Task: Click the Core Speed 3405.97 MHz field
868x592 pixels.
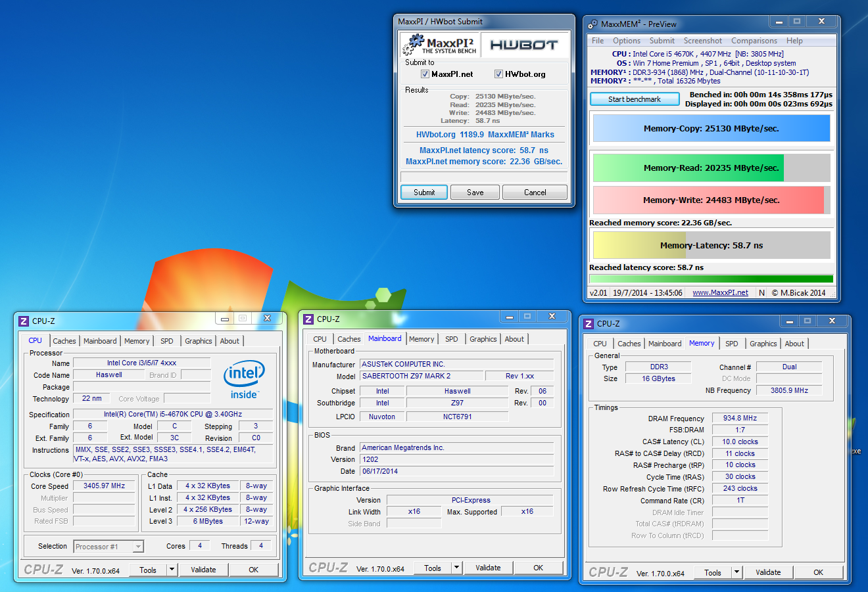Action: [104, 486]
